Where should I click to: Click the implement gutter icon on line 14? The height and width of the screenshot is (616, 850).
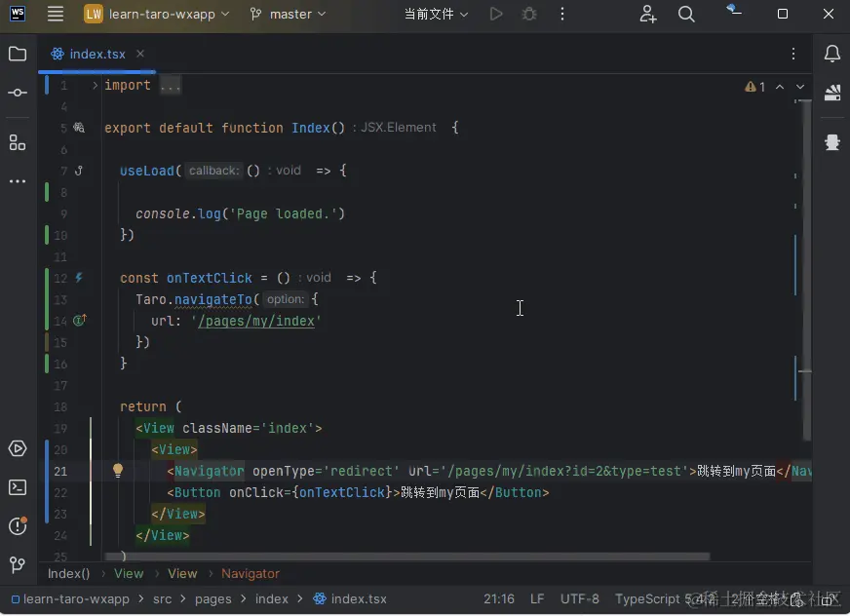(x=80, y=320)
